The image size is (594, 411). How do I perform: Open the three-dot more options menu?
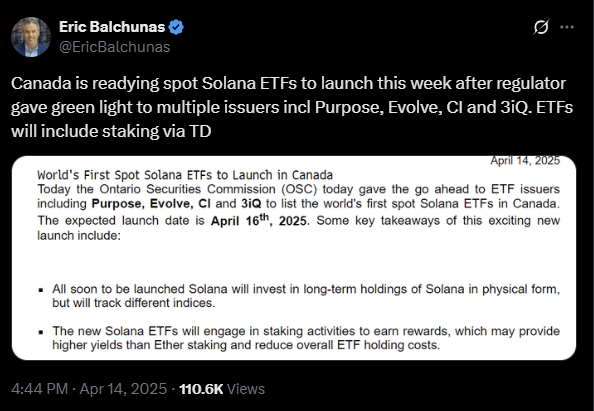pos(567,27)
